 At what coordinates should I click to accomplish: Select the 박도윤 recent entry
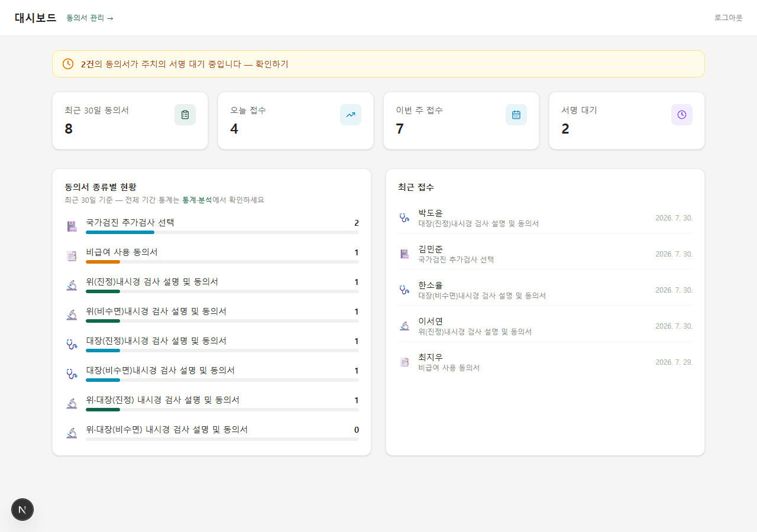click(545, 218)
